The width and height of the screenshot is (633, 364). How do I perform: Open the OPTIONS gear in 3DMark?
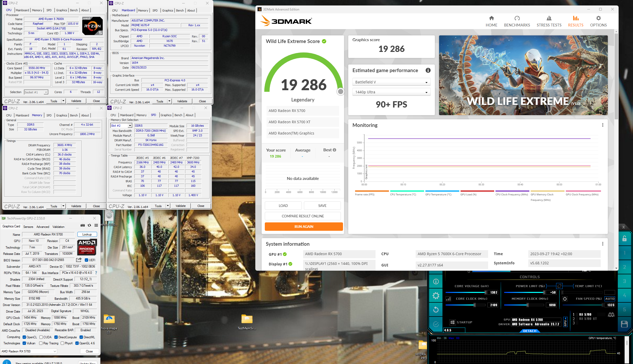pos(598,18)
